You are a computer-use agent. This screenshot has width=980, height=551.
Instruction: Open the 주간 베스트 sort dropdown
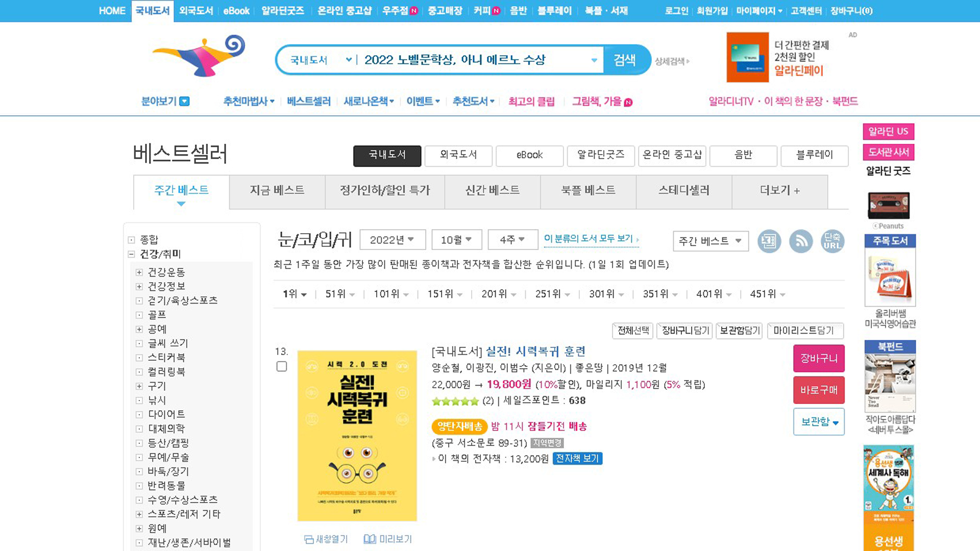(710, 241)
